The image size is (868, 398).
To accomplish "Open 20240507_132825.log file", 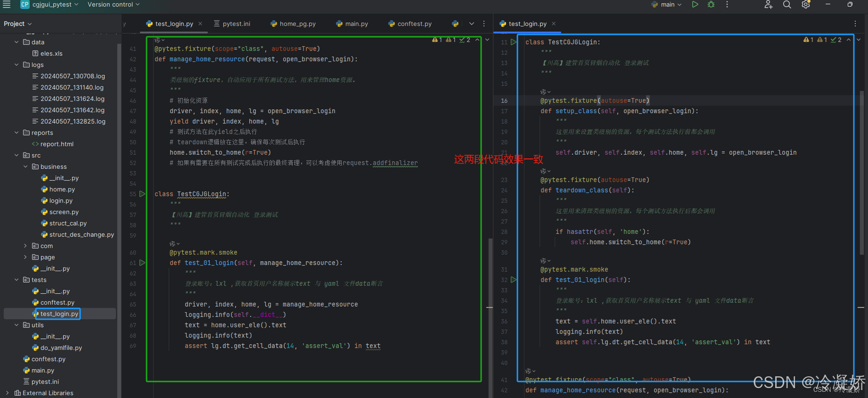I will [73, 121].
